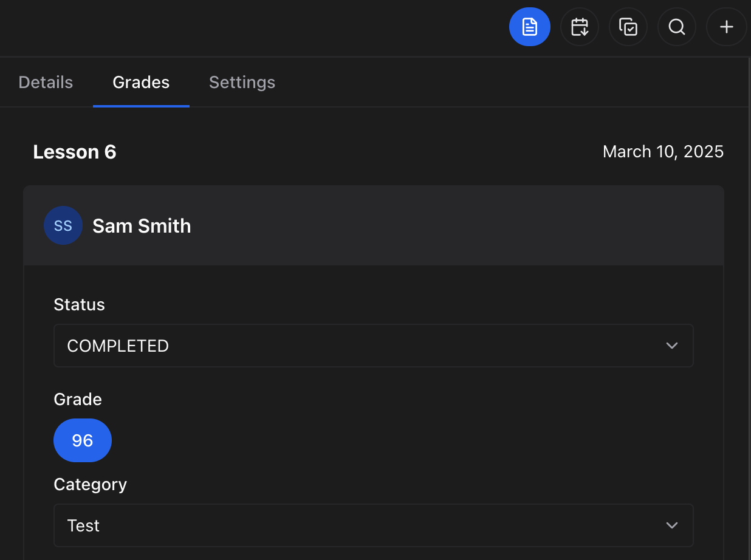This screenshot has width=751, height=560.
Task: Click the blue document icon
Action: pyautogui.click(x=529, y=27)
